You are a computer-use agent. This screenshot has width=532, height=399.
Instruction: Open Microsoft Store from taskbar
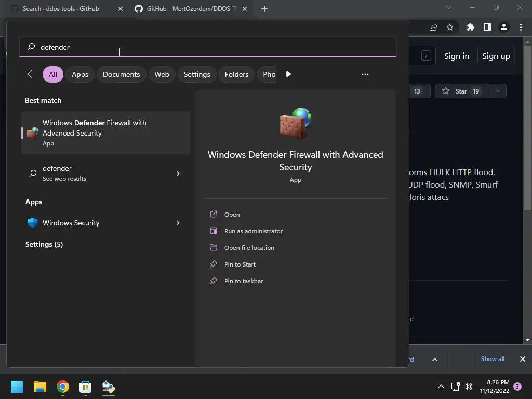point(86,387)
